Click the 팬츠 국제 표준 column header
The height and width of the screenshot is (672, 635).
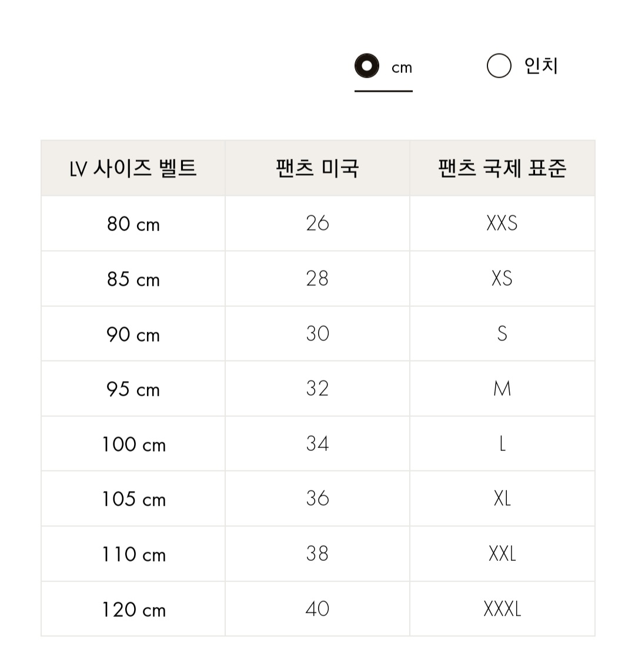(x=502, y=168)
